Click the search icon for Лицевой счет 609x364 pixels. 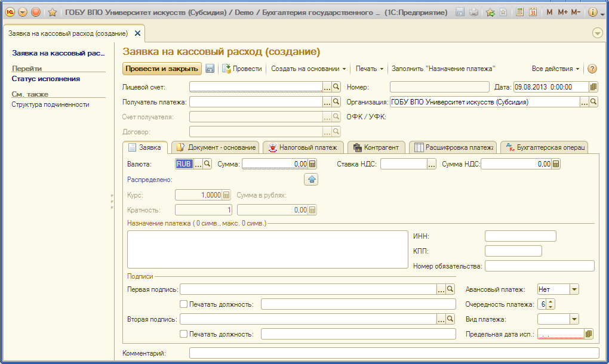(x=336, y=87)
